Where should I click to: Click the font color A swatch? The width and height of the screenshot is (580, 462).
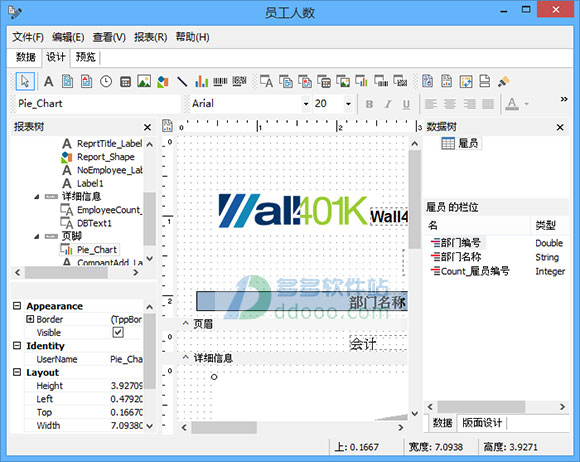(512, 104)
